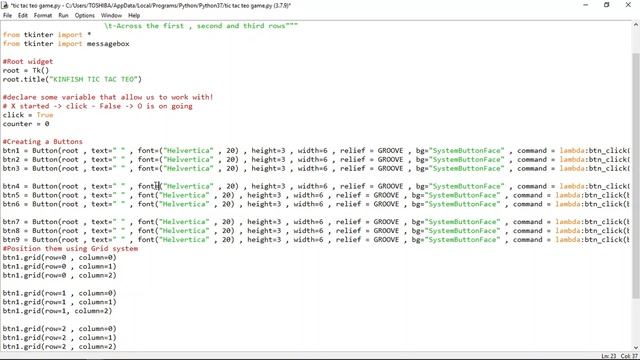This screenshot has height=360, width=640.
Task: Click the 'btn1.grid(row=2 , column=2)' line
Action: tap(60, 347)
